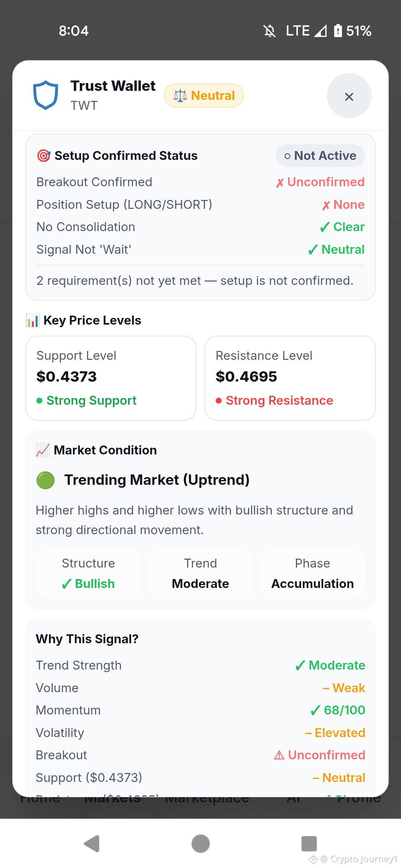Select the Structure Bullish tile

pos(88,573)
